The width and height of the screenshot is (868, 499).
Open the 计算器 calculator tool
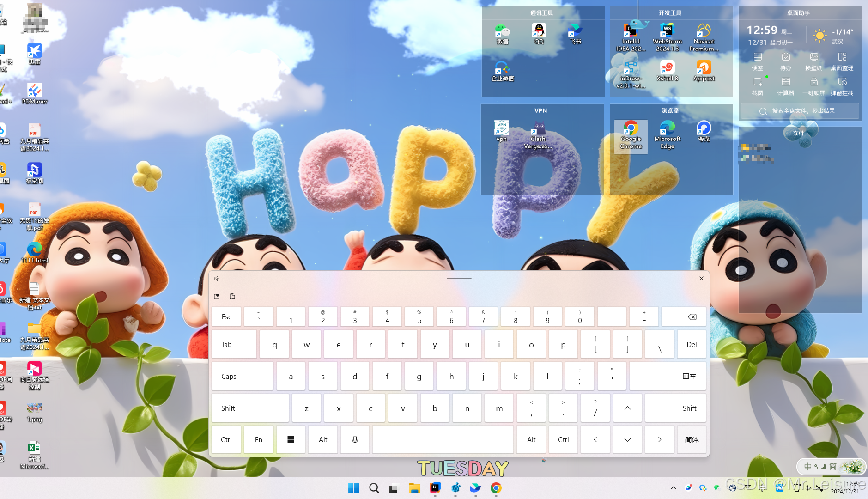tap(786, 86)
